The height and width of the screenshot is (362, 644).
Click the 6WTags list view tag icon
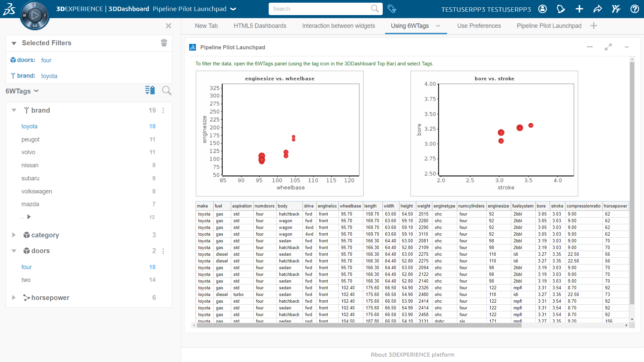coord(150,90)
